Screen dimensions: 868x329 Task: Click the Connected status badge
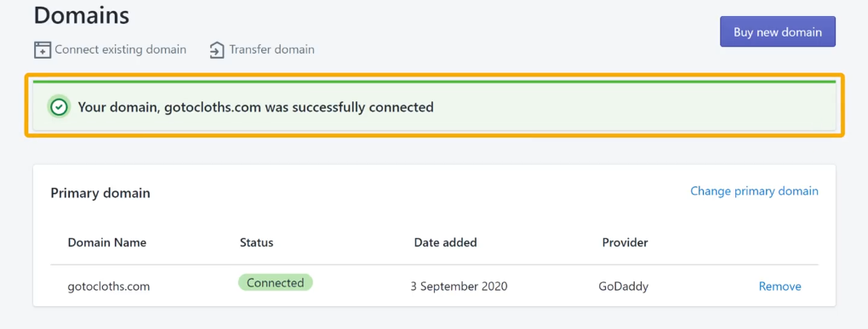[x=275, y=282]
